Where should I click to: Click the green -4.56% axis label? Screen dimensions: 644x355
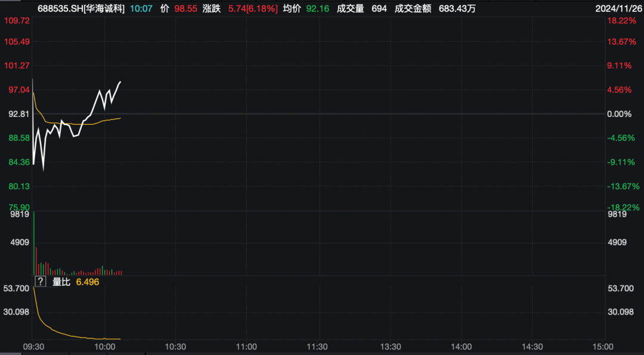pyautogui.click(x=621, y=138)
